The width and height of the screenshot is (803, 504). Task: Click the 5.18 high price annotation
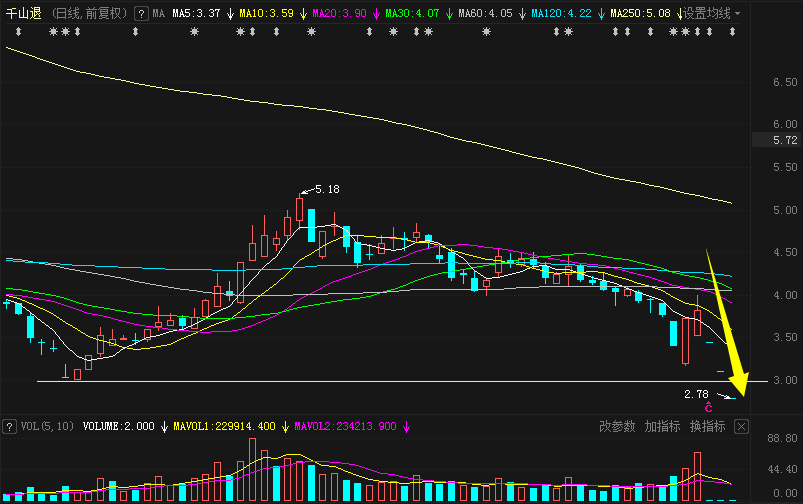[327, 190]
